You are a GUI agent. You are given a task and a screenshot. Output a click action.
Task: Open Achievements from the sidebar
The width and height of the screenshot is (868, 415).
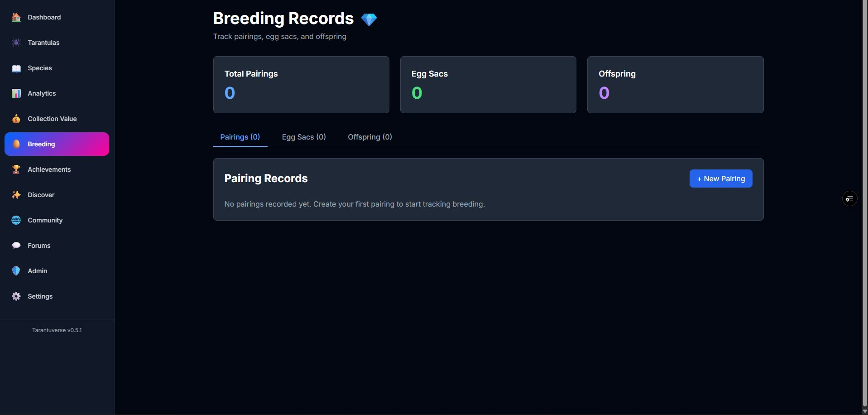tap(57, 169)
